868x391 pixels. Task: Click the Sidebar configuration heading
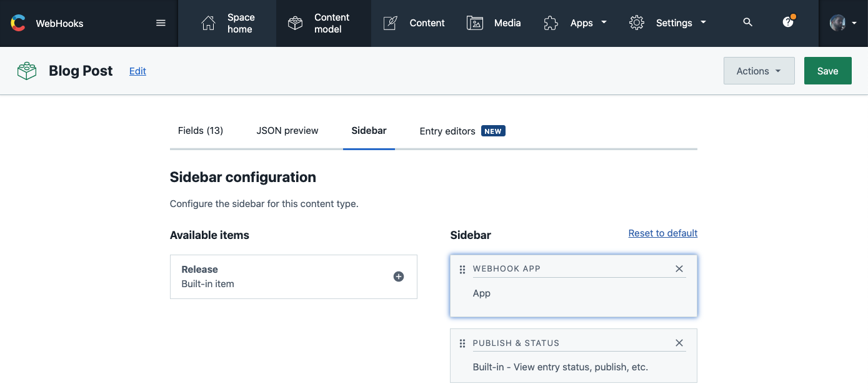243,177
